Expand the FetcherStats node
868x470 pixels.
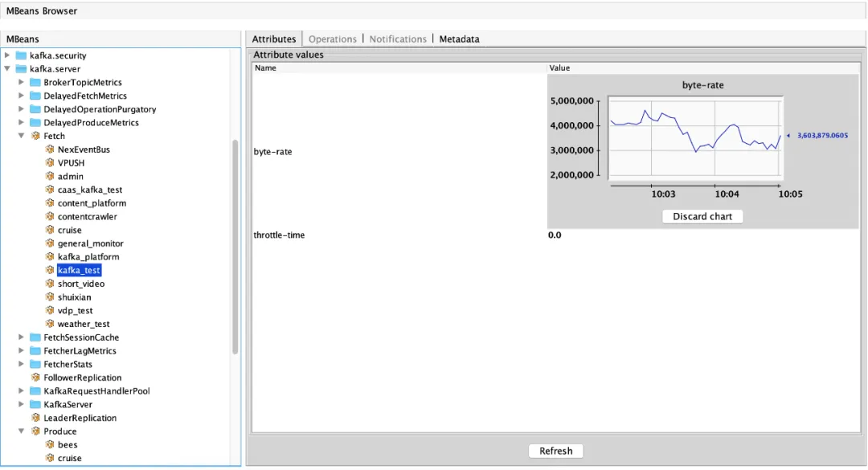21,364
